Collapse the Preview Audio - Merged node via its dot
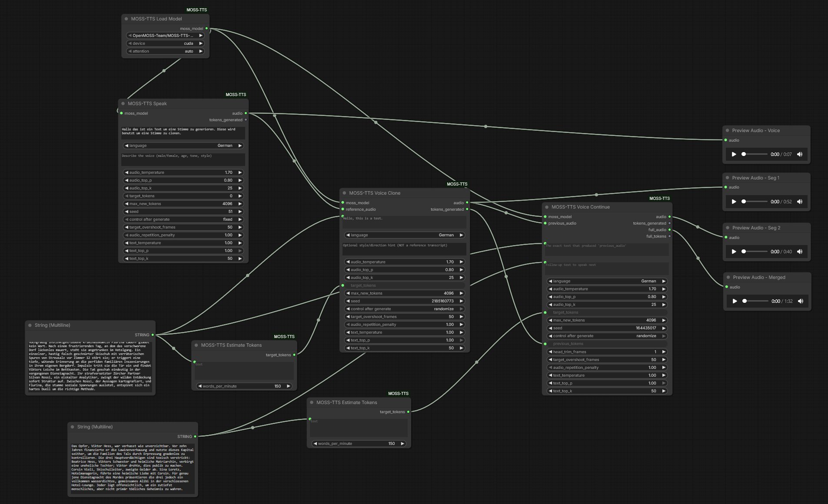This screenshot has height=504, width=828. (x=728, y=277)
